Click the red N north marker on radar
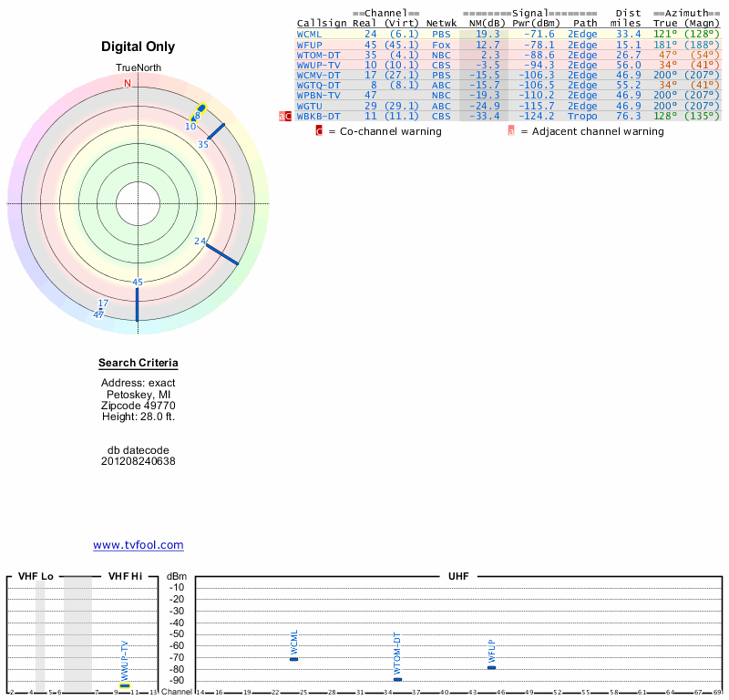This screenshot has width=729, height=700. (x=128, y=83)
